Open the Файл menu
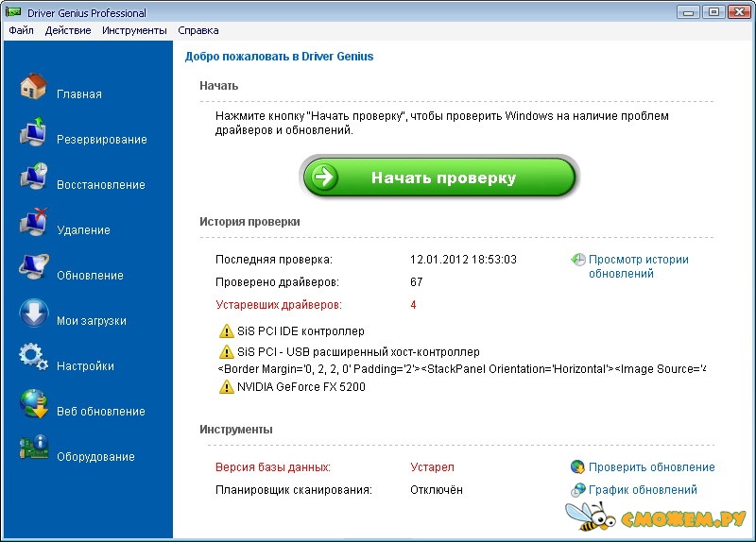The height and width of the screenshot is (542, 756). pos(21,30)
